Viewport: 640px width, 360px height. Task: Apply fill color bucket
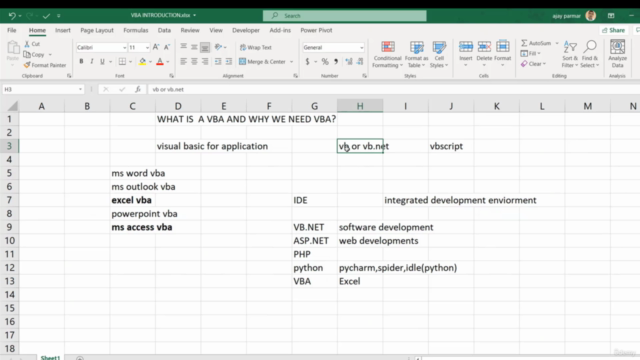pyautogui.click(x=142, y=61)
